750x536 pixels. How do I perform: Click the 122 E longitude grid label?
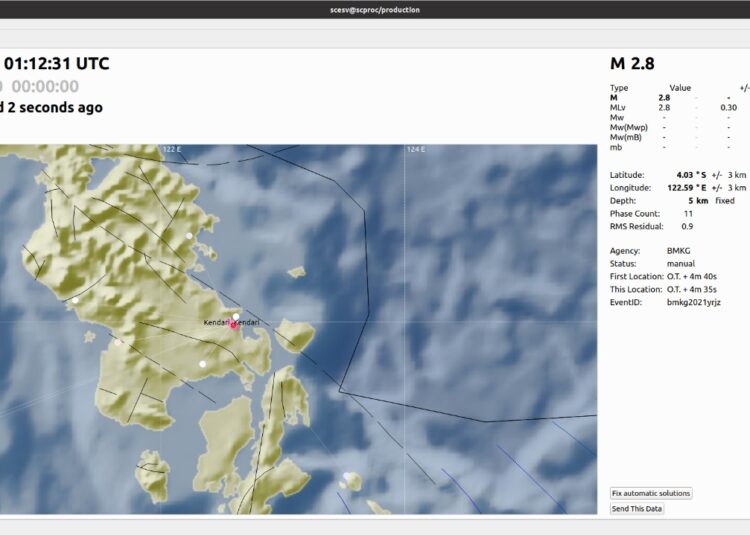pyautogui.click(x=172, y=149)
